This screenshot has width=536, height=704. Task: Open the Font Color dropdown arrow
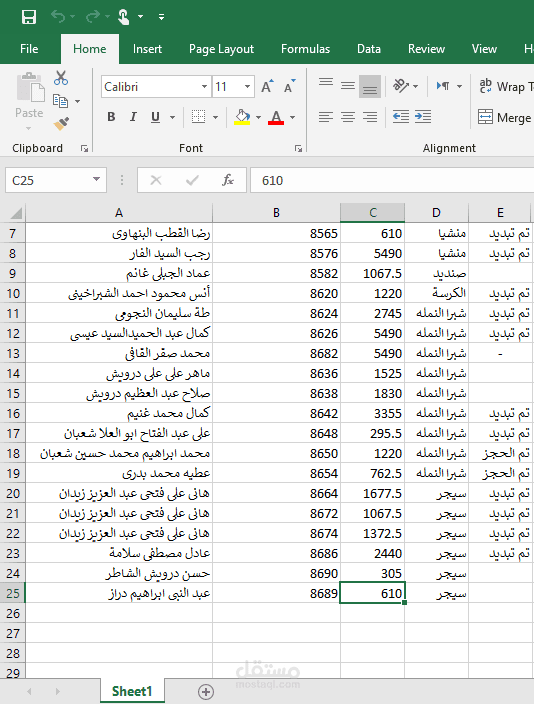coord(293,118)
